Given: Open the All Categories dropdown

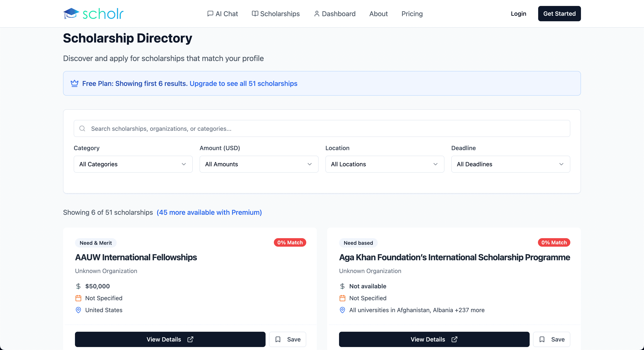Looking at the screenshot, I should (133, 164).
